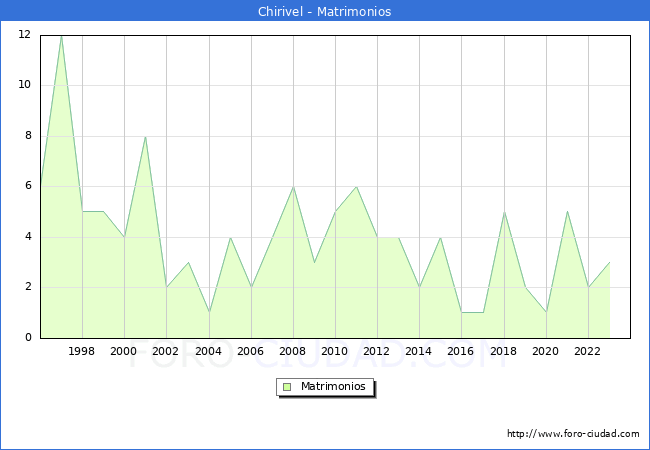650x450 pixels.
Task: Click the y-axis value 4
Action: tap(28, 237)
